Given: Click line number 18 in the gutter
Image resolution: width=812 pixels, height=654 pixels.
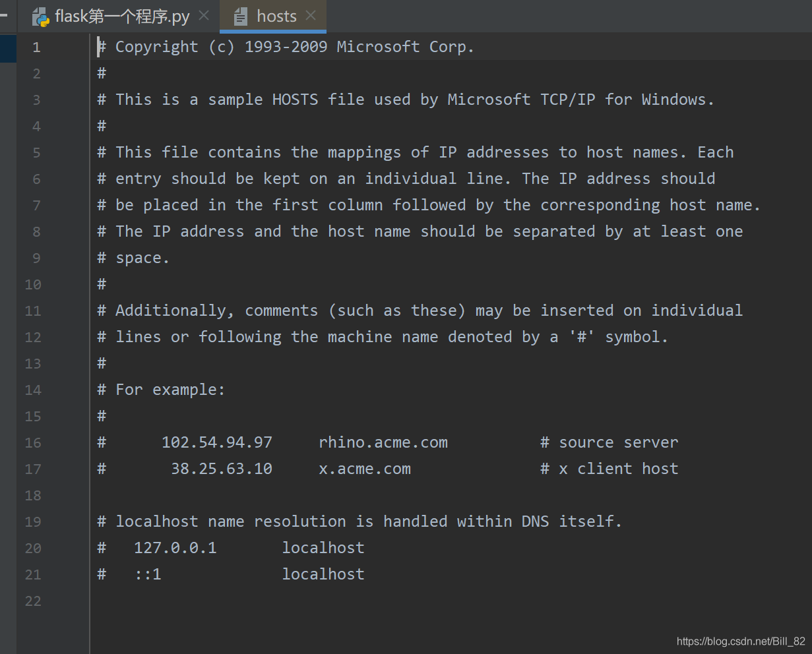Looking at the screenshot, I should [x=33, y=495].
